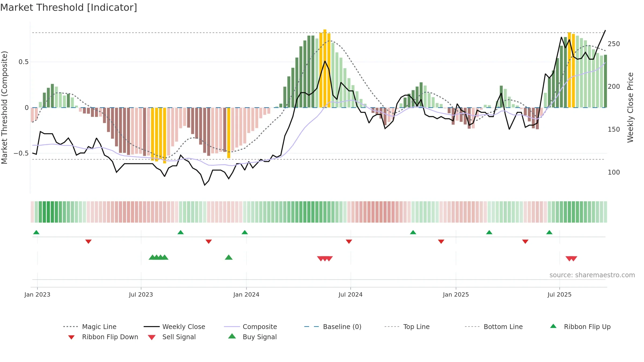Click the ribbon flip up marker just before Jan 2024
The height and width of the screenshot is (362, 644).
(245, 232)
